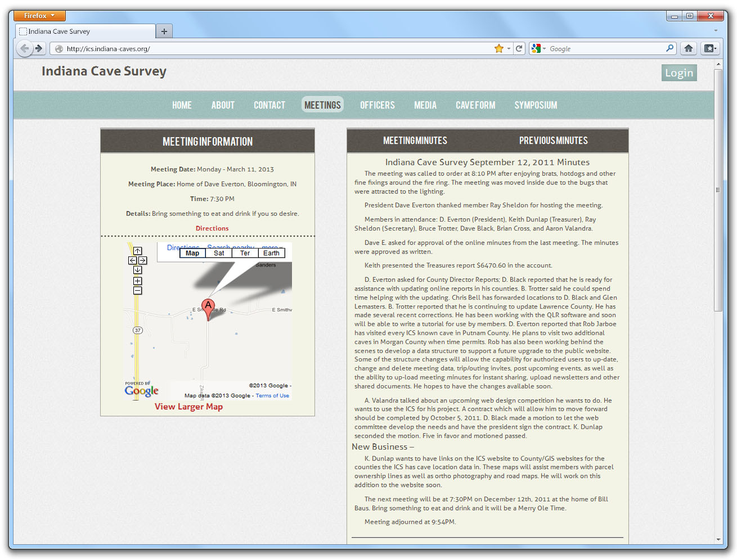Open the bookmarks menu toolbar icon
This screenshot has width=737, height=560.
click(x=709, y=48)
